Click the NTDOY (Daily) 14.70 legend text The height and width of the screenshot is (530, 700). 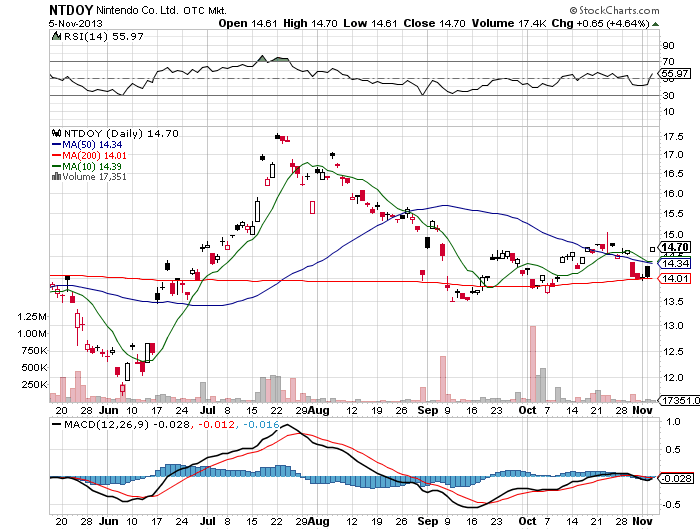coord(121,133)
